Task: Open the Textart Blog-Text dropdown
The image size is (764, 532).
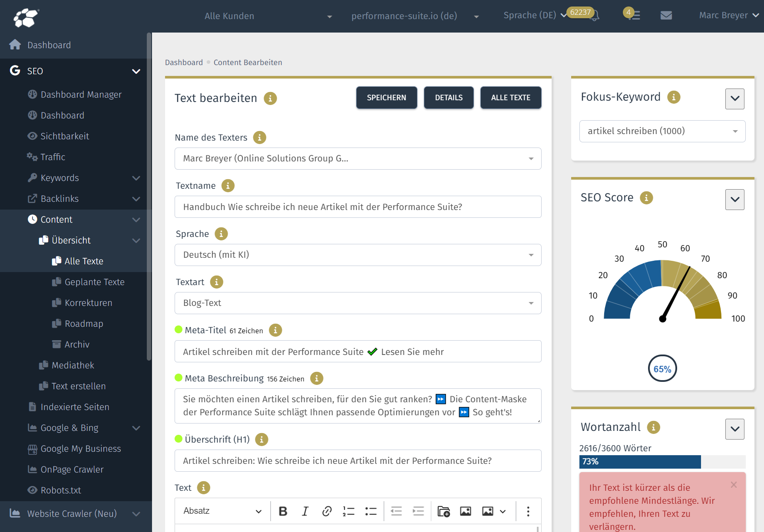Action: tap(358, 303)
